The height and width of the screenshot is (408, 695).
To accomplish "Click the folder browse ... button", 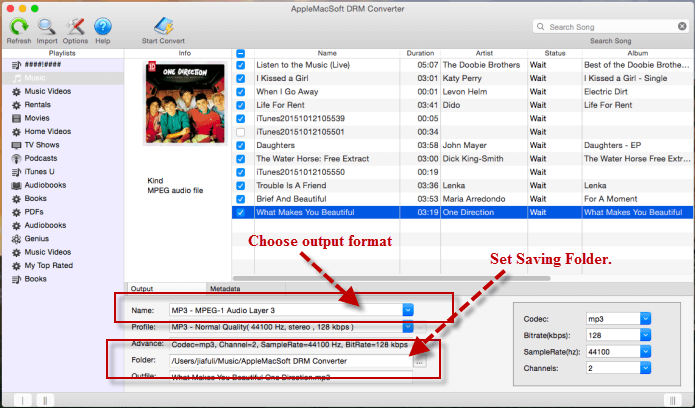I will click(419, 362).
